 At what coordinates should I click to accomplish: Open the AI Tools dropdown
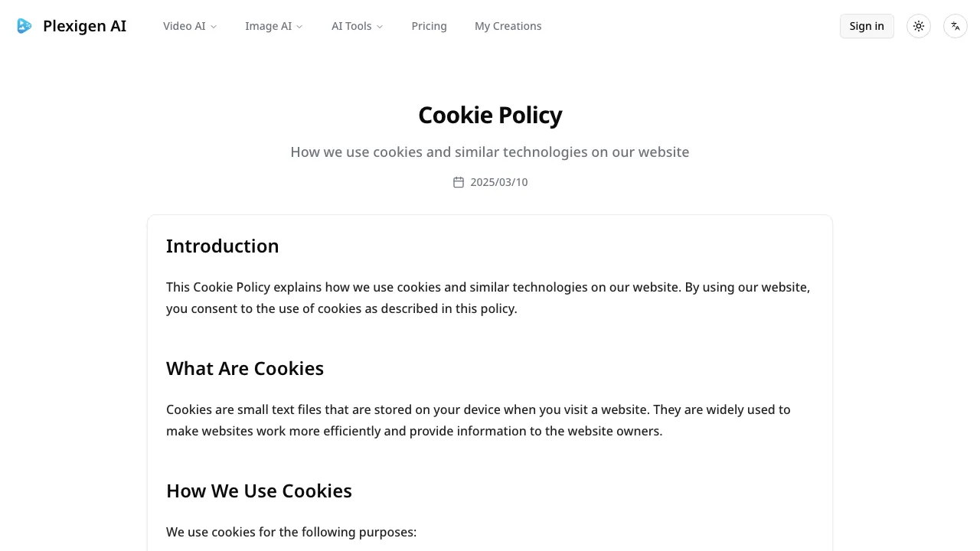click(357, 26)
